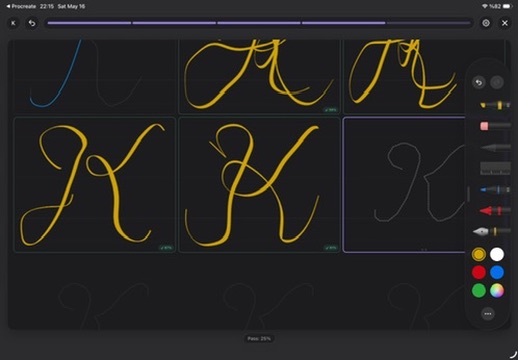
Task: Open the settings gear at top right
Action: pyautogui.click(x=486, y=23)
